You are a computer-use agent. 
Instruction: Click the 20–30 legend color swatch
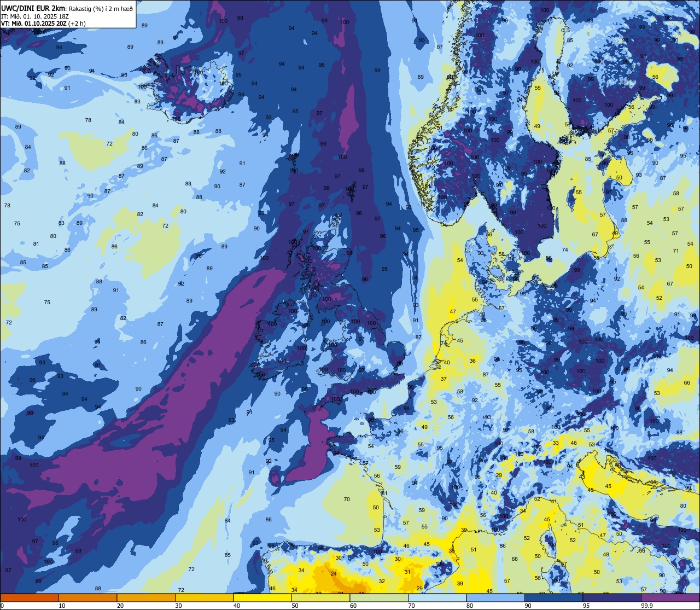point(146,597)
